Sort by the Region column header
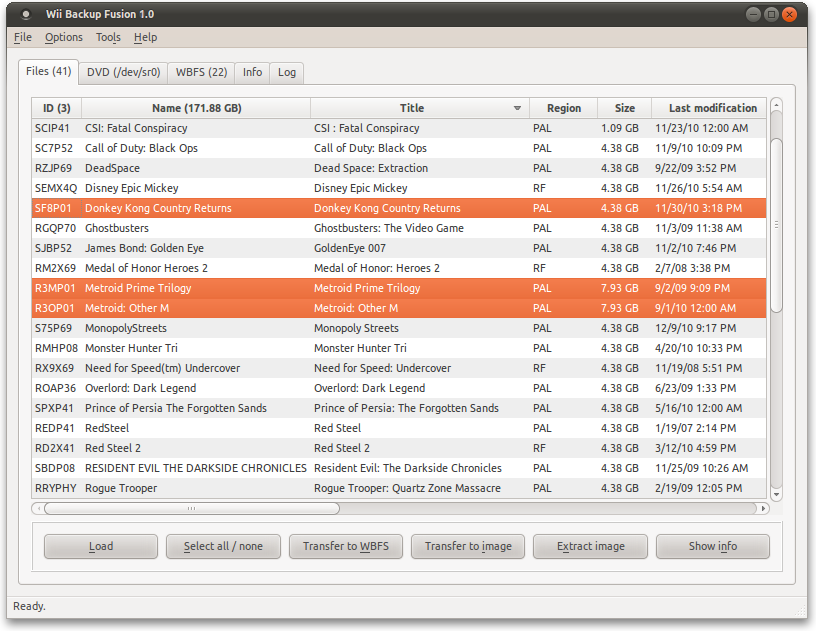816x631 pixels. tap(564, 108)
